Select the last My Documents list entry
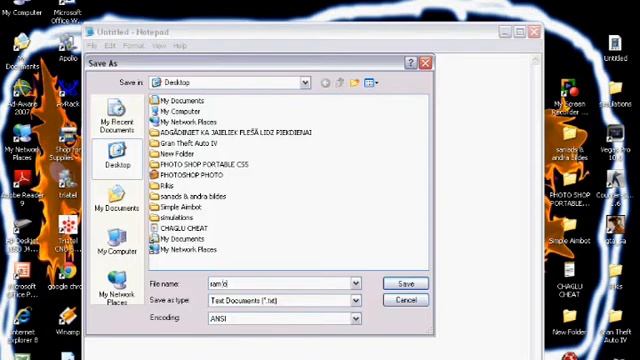The height and width of the screenshot is (360, 640). point(177,239)
